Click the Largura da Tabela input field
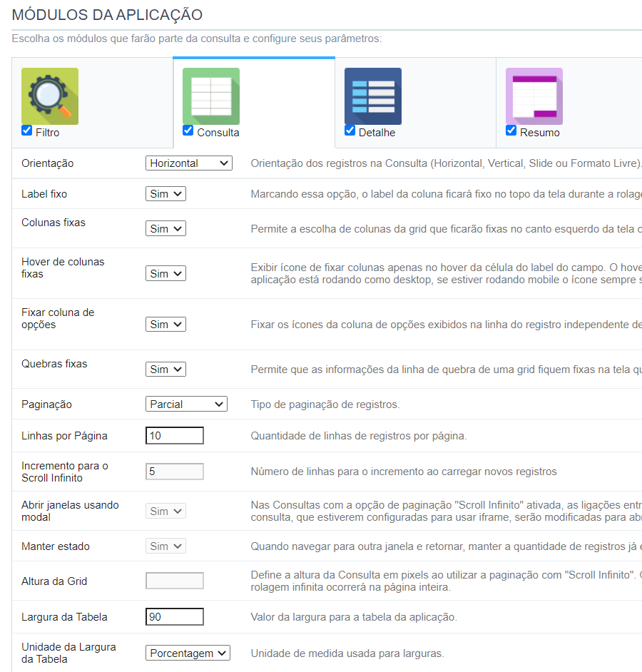The height and width of the screenshot is (672, 642). (175, 617)
